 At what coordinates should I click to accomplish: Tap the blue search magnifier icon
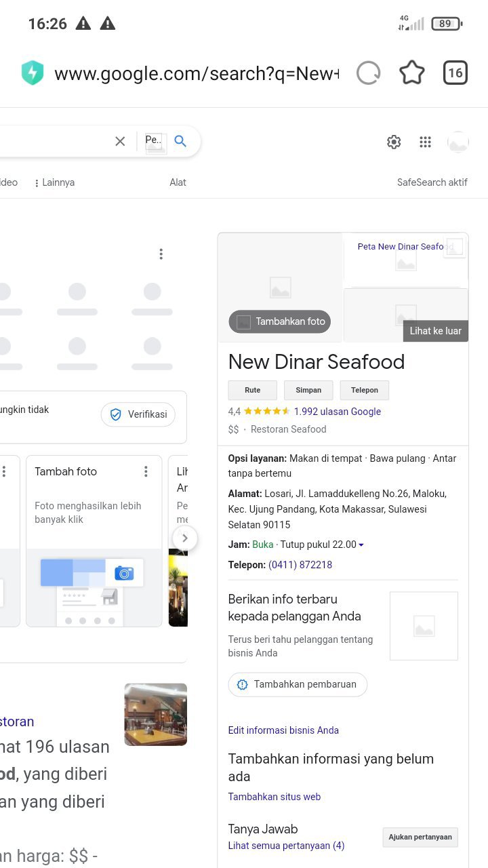pyautogui.click(x=180, y=141)
